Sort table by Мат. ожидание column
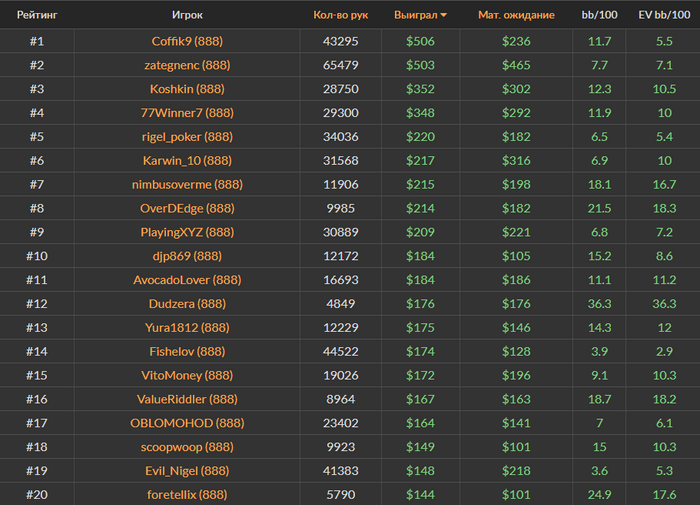Image resolution: width=700 pixels, height=505 pixels. click(x=516, y=15)
